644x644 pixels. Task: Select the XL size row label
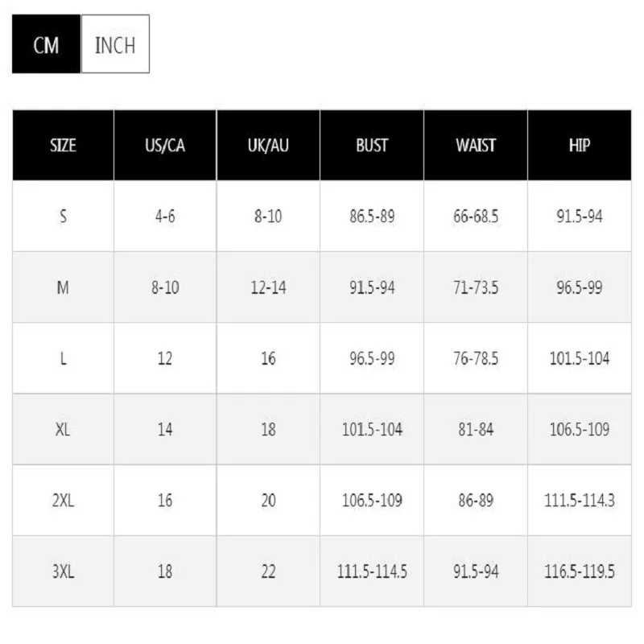coord(63,430)
